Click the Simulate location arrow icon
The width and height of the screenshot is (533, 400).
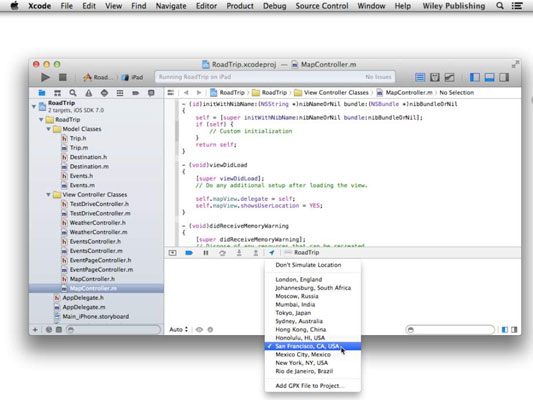[x=271, y=253]
